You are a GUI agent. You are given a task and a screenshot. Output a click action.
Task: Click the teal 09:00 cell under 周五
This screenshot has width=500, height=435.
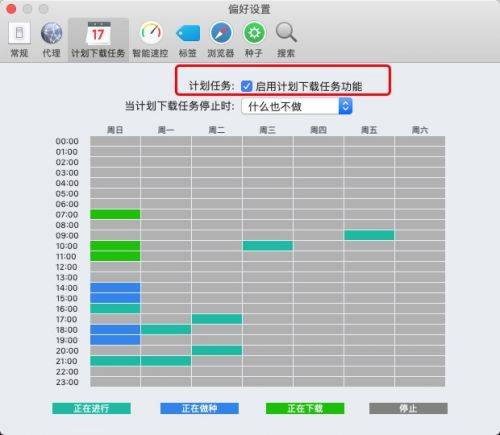tap(369, 235)
